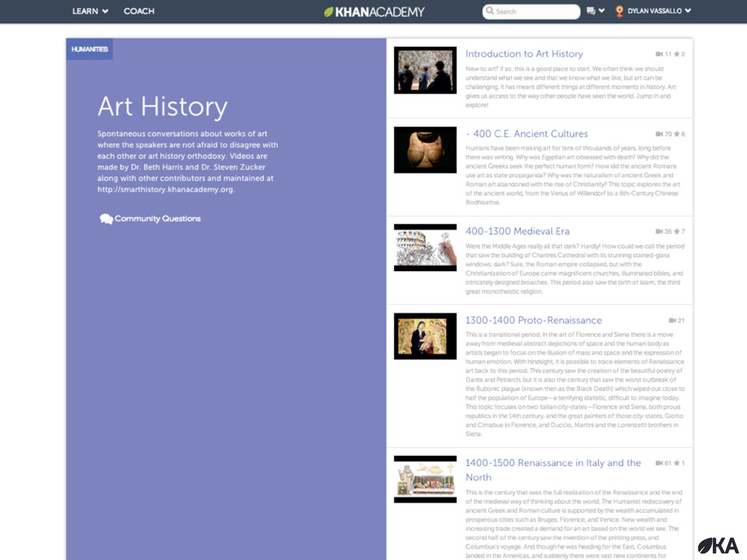This screenshot has height=560, width=747.
Task: Click the Renaissance Last Supper thumbnail
Action: point(425,480)
